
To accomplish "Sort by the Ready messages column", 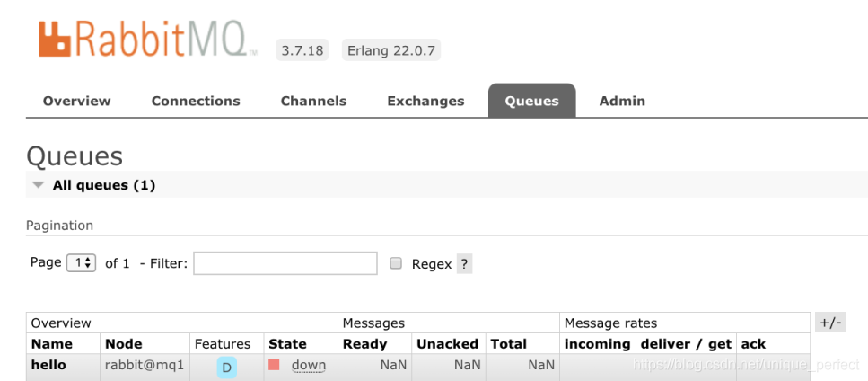I will click(364, 343).
